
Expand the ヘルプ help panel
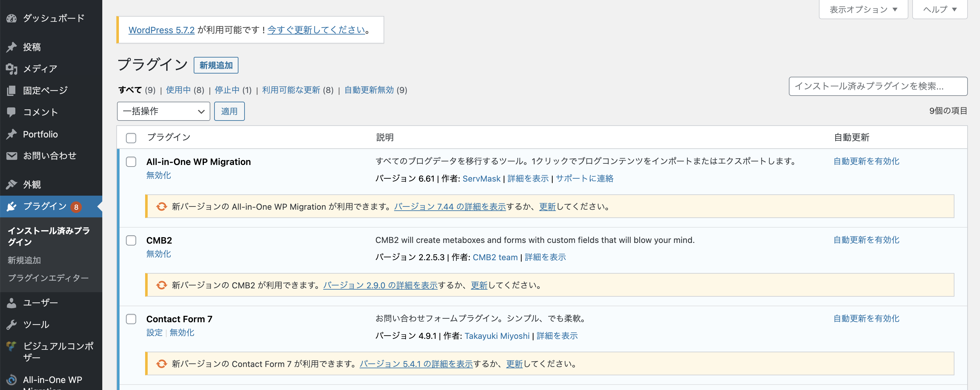tap(939, 10)
